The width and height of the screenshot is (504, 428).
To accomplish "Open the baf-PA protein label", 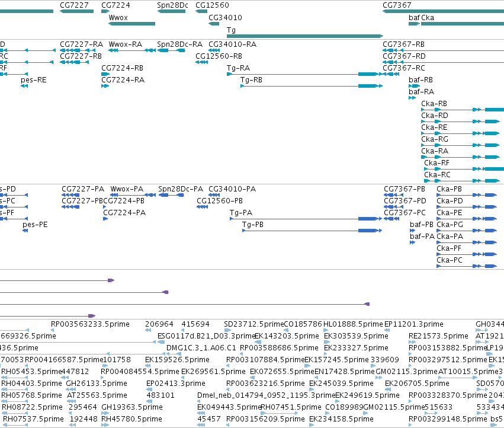I will click(422, 237).
